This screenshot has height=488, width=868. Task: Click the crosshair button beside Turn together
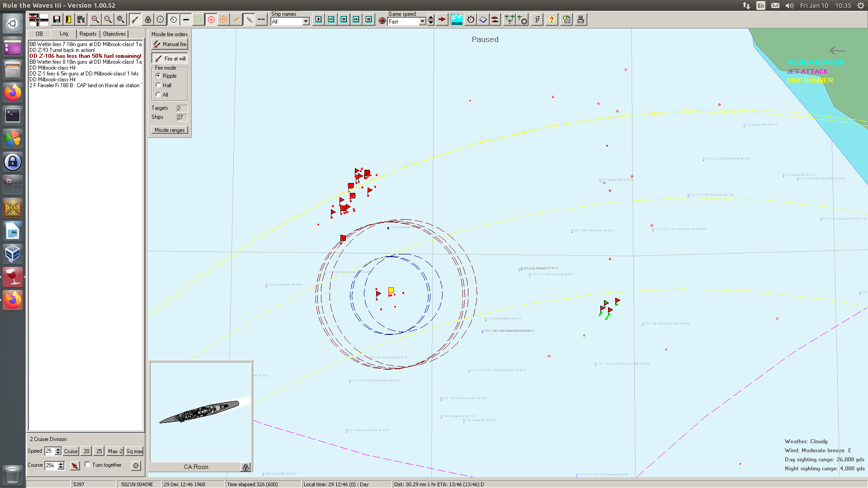coord(136,465)
